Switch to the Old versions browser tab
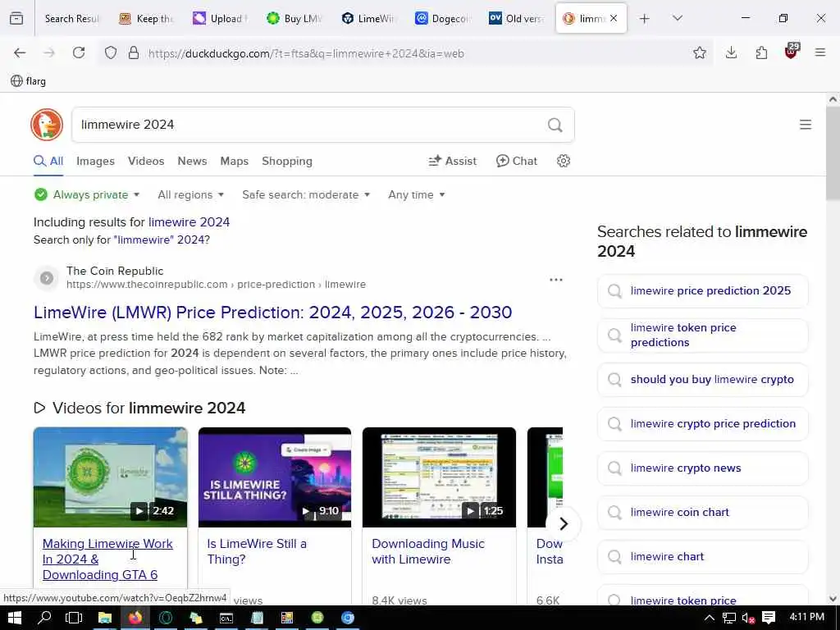The height and width of the screenshot is (630, 840). 517,18
